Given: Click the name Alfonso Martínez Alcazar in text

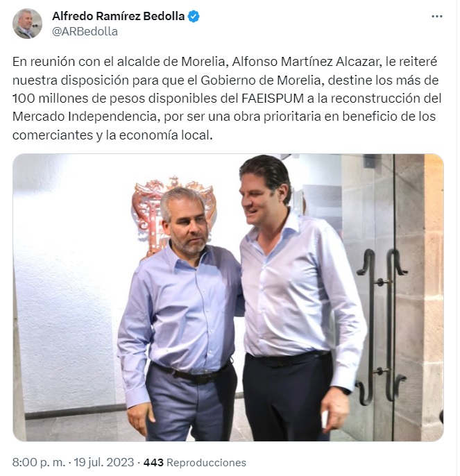Looking at the screenshot, I should click(305, 62).
